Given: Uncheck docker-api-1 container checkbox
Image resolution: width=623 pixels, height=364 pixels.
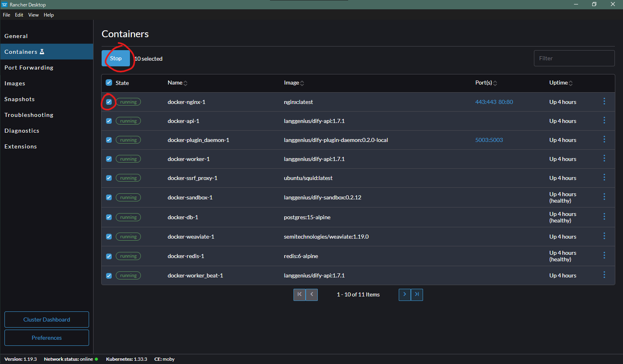Looking at the screenshot, I should click(109, 121).
